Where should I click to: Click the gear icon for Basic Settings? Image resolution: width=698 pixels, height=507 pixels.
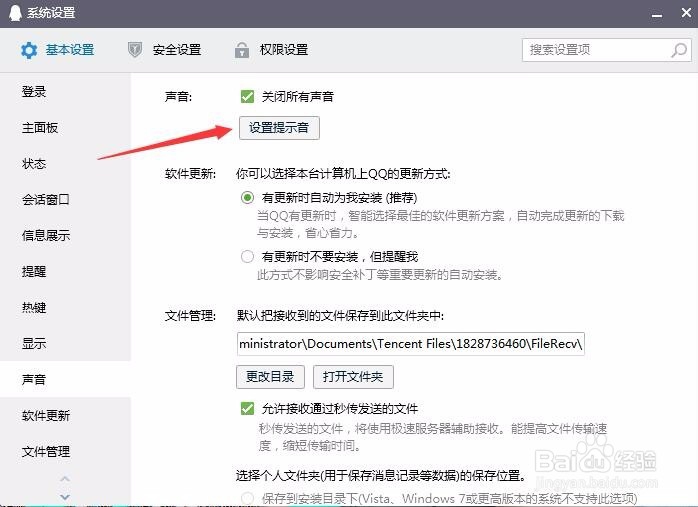pos(29,50)
